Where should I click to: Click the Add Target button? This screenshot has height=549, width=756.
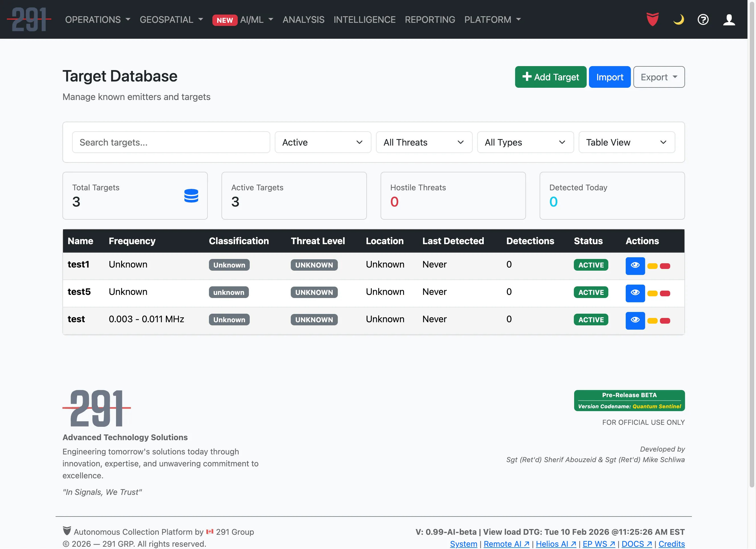550,77
